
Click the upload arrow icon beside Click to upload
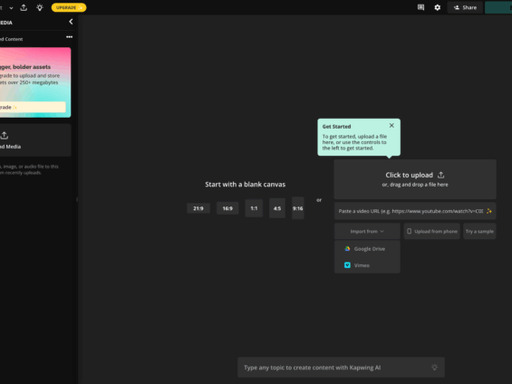pos(441,175)
